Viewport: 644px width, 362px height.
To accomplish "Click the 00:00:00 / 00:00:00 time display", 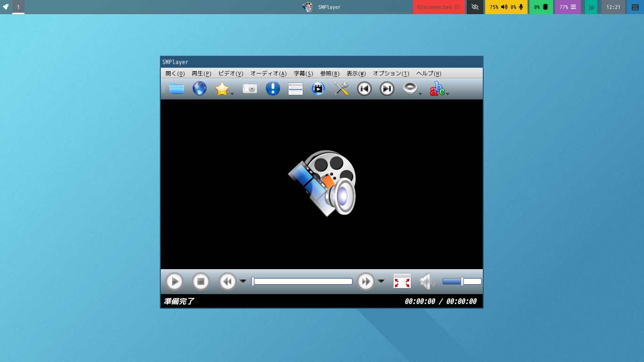I will coord(440,302).
